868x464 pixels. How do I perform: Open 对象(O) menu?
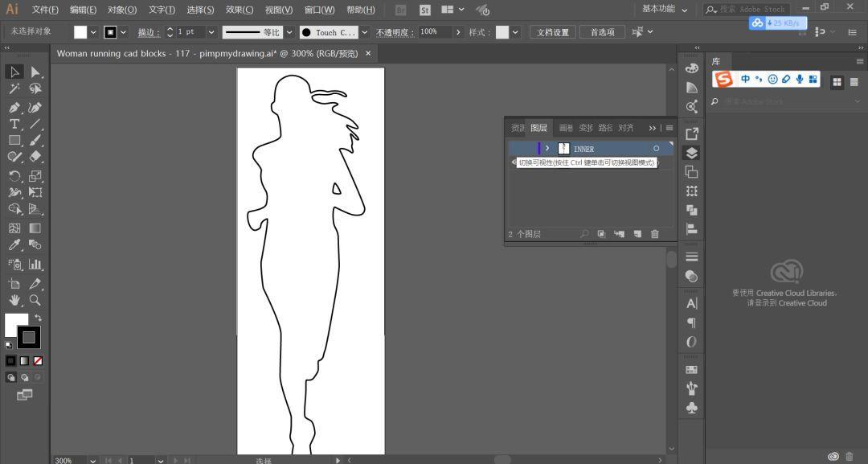pos(122,10)
